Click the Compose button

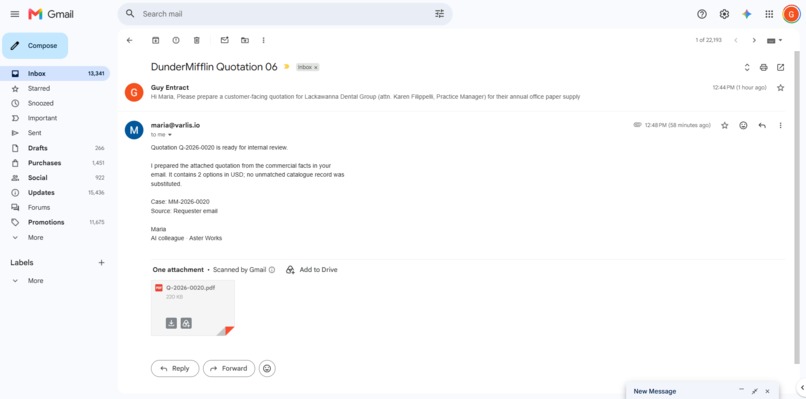point(35,46)
